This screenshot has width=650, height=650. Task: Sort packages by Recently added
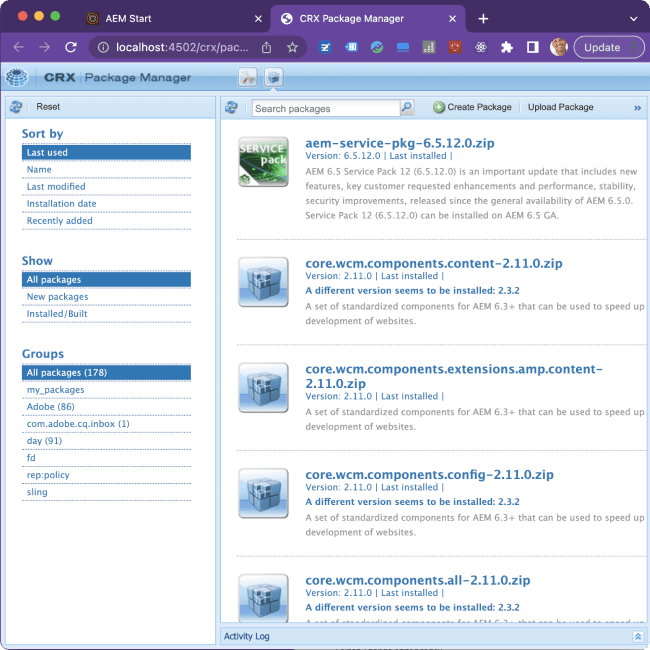(x=106, y=221)
